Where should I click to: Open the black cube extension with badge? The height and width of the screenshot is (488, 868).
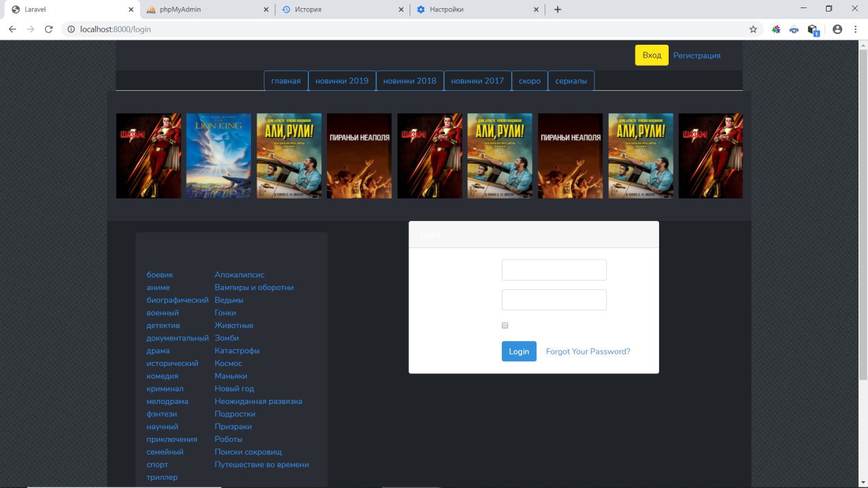point(813,30)
